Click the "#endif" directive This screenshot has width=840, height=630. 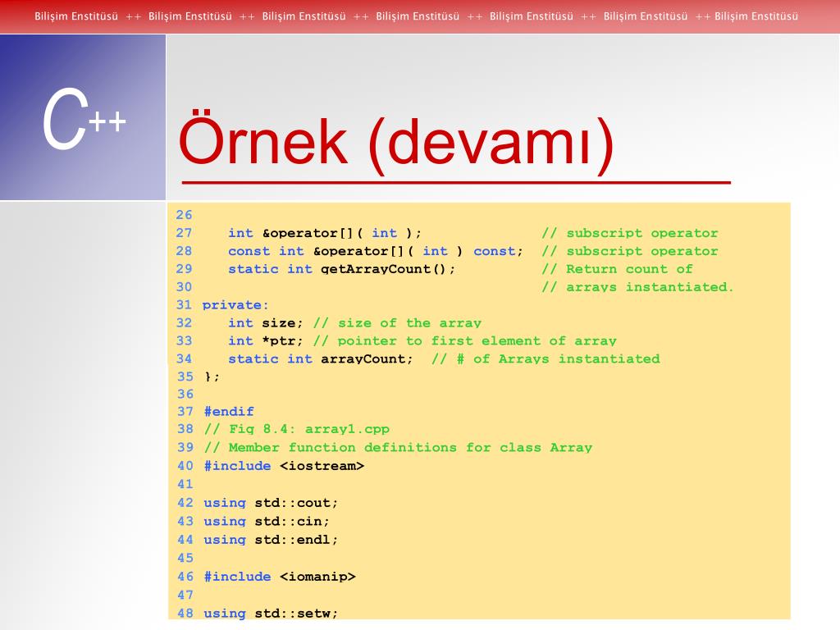pyautogui.click(x=229, y=412)
